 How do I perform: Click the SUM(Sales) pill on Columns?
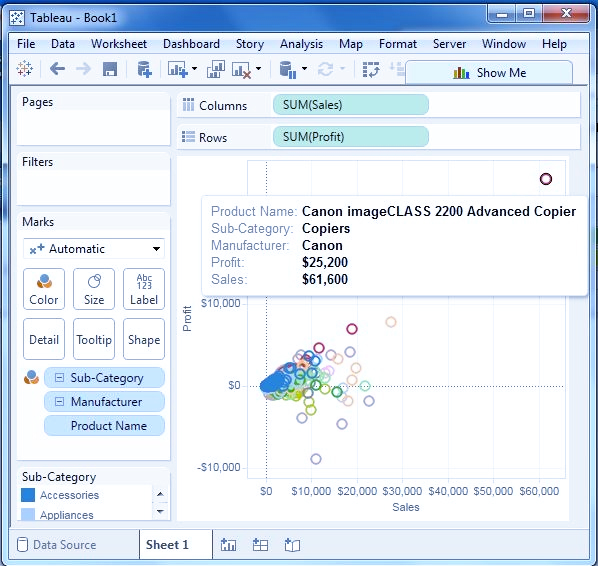click(351, 105)
